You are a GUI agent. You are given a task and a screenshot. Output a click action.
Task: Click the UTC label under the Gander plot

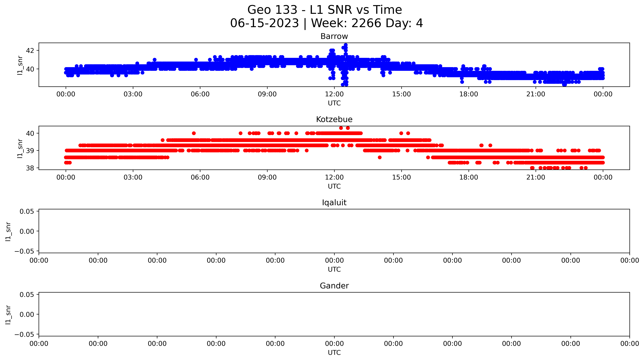tap(334, 353)
